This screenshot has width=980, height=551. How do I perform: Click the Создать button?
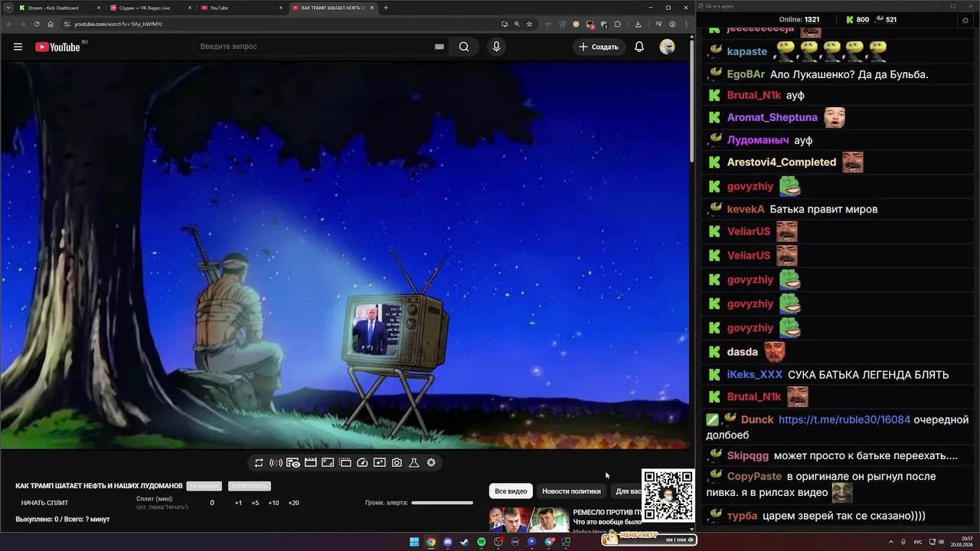[x=599, y=47]
